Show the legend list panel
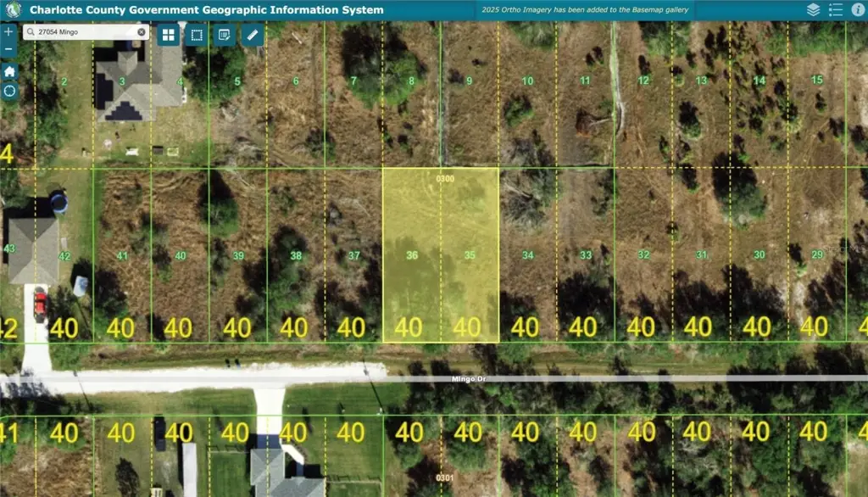This screenshot has width=868, height=497. 836,10
